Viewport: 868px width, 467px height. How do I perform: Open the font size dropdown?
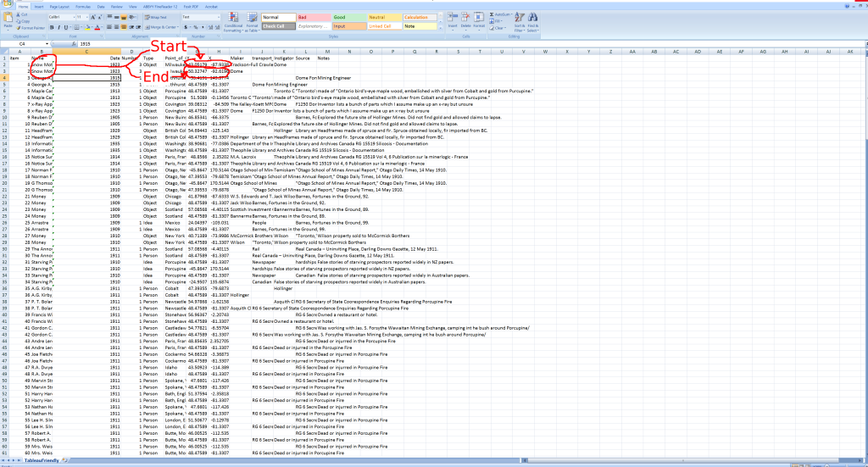pyautogui.click(x=87, y=17)
